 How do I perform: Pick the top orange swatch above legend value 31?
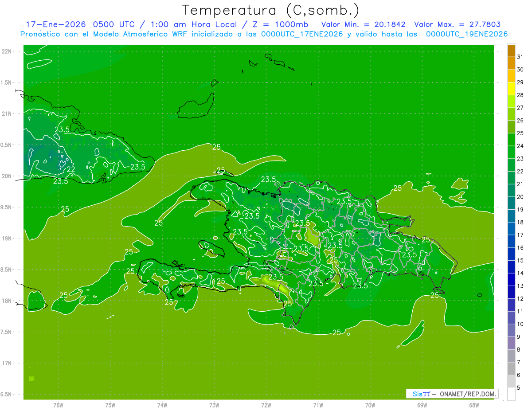[511, 51]
